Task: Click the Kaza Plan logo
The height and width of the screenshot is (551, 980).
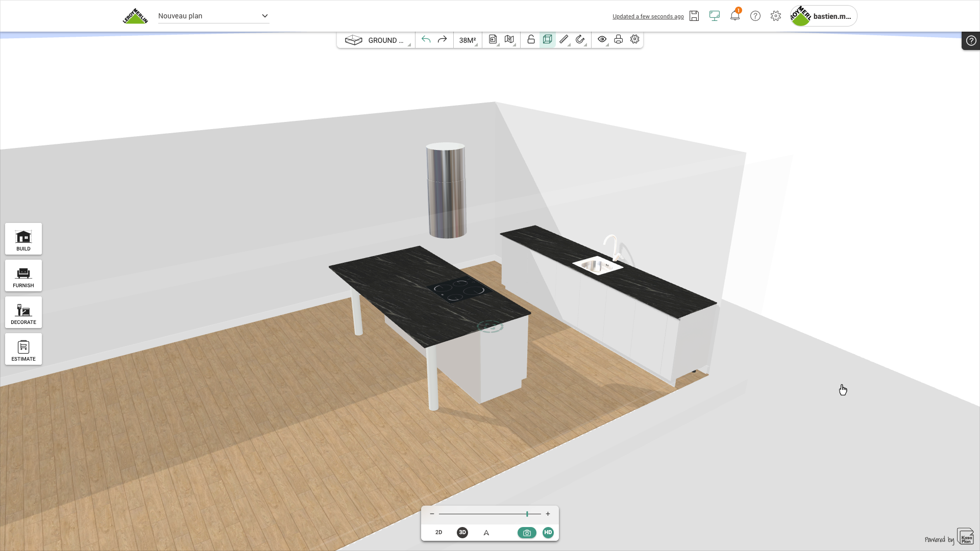Action: tap(965, 537)
